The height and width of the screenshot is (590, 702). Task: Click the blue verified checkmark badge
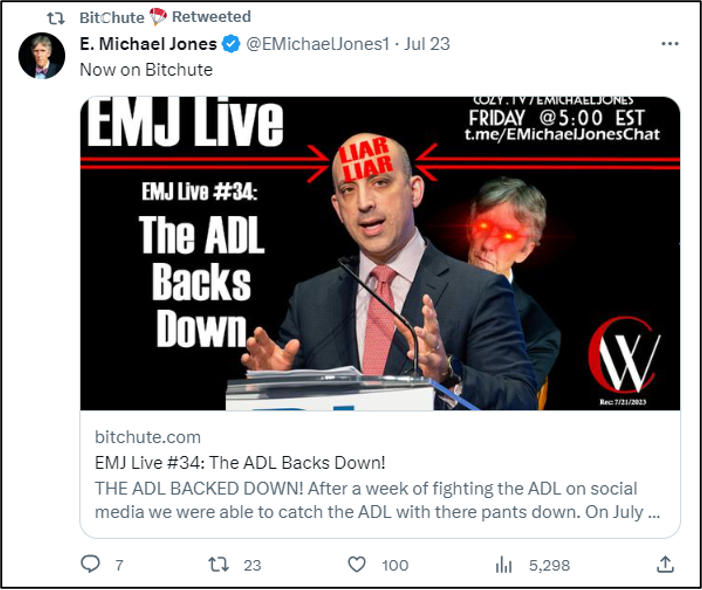(x=231, y=44)
